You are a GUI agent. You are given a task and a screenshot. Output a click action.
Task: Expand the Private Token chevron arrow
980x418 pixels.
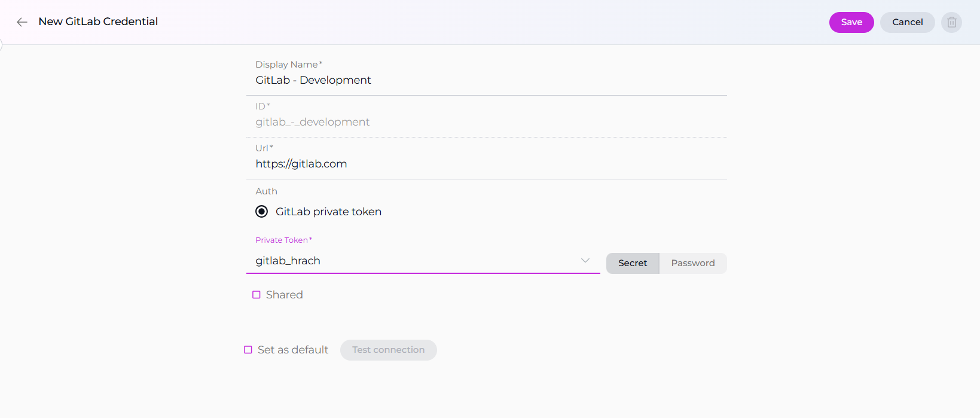click(x=585, y=261)
